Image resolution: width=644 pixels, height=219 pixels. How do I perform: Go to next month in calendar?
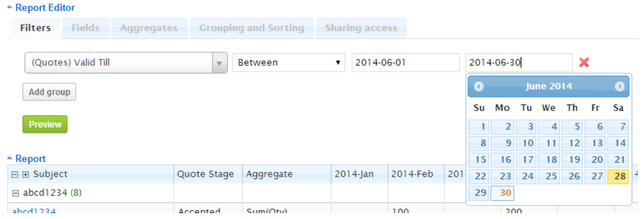point(619,86)
